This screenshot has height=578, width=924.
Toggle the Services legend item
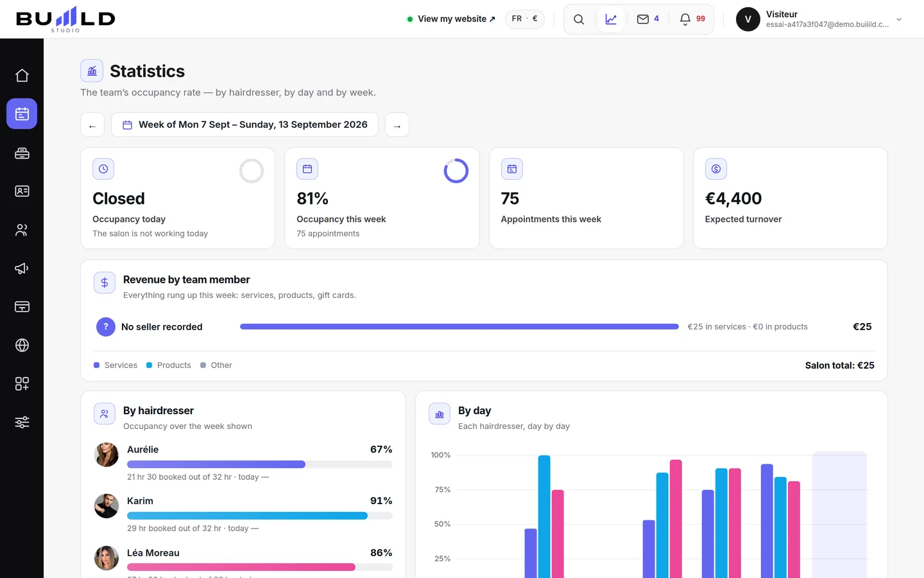[116, 365]
